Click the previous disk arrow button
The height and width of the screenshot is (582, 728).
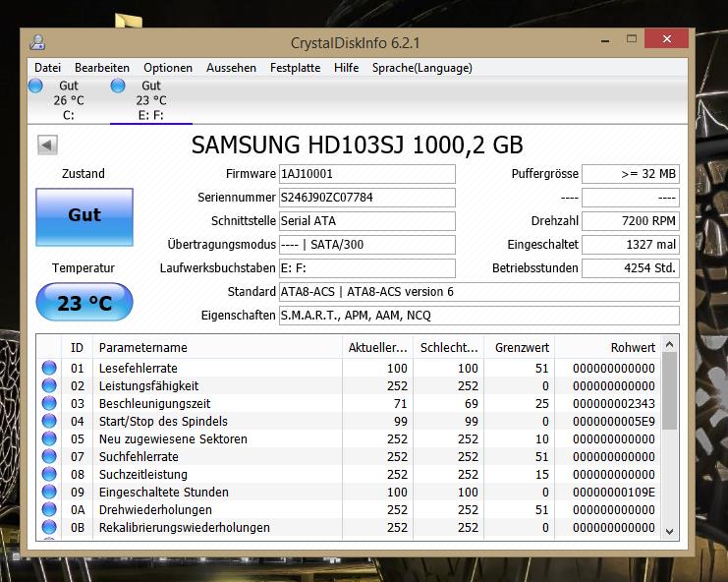(x=47, y=145)
